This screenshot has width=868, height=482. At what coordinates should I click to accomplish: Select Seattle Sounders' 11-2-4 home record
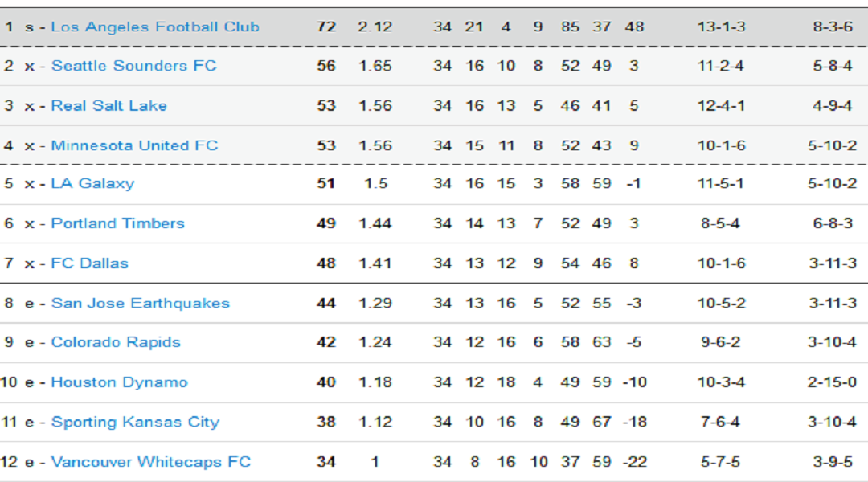720,66
